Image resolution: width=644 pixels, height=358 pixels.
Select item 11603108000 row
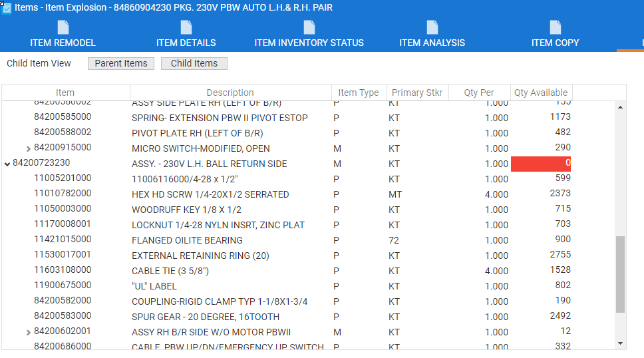(x=63, y=269)
